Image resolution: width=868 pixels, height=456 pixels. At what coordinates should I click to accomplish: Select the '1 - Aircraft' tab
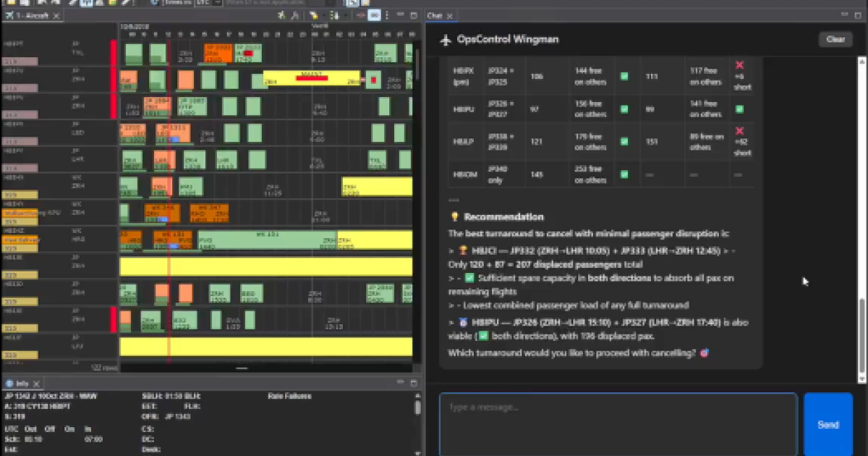point(33,15)
